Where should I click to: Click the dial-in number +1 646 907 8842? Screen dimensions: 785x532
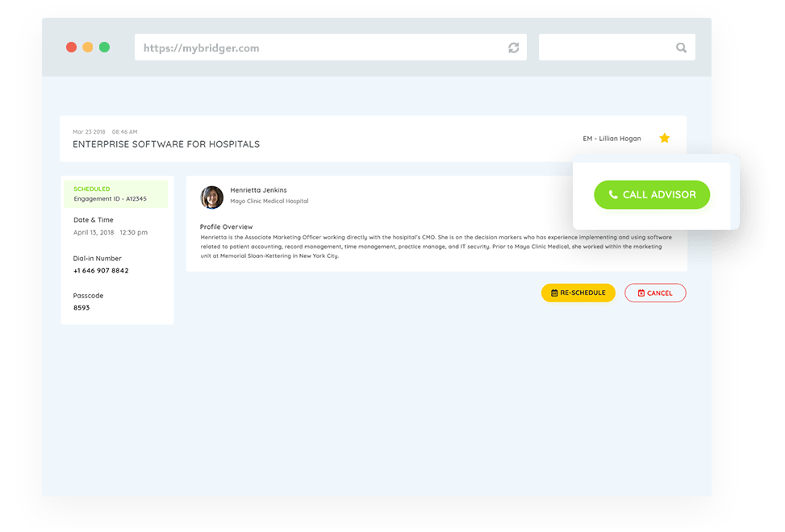pos(101,271)
